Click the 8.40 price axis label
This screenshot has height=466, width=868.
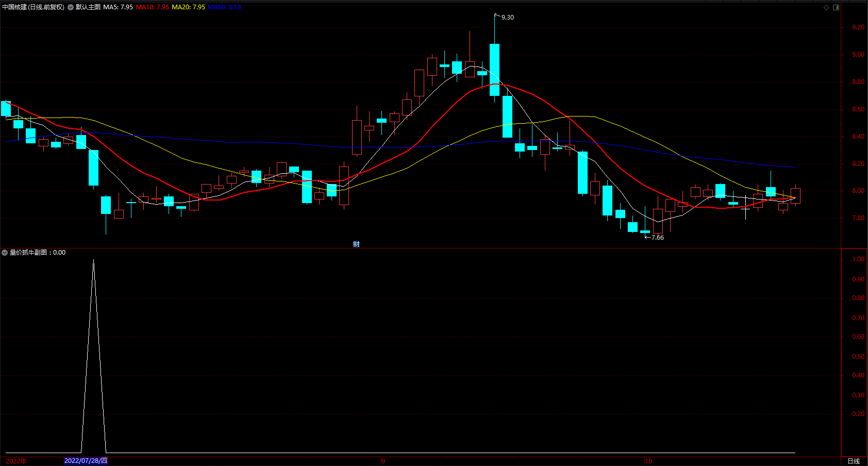click(x=858, y=137)
